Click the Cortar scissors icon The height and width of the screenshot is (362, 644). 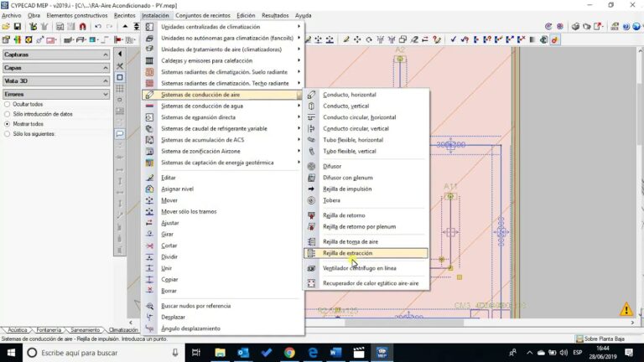tap(149, 246)
